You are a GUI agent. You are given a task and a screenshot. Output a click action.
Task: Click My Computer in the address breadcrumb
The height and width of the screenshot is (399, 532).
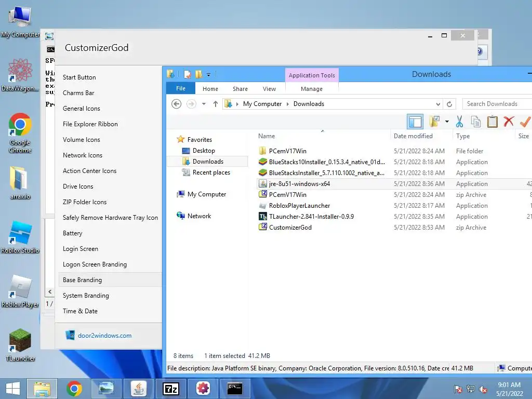click(x=262, y=104)
